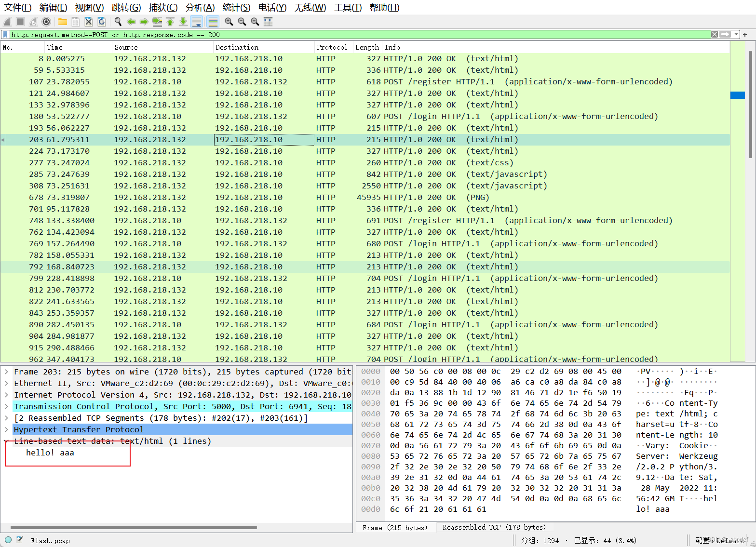
Task: Select packet 107 POST /register row
Action: pos(365,81)
